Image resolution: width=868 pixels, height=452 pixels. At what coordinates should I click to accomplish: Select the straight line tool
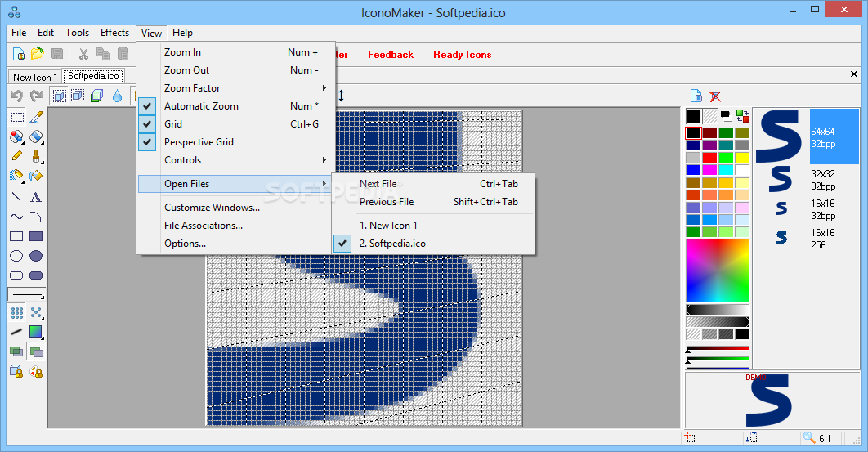17,197
